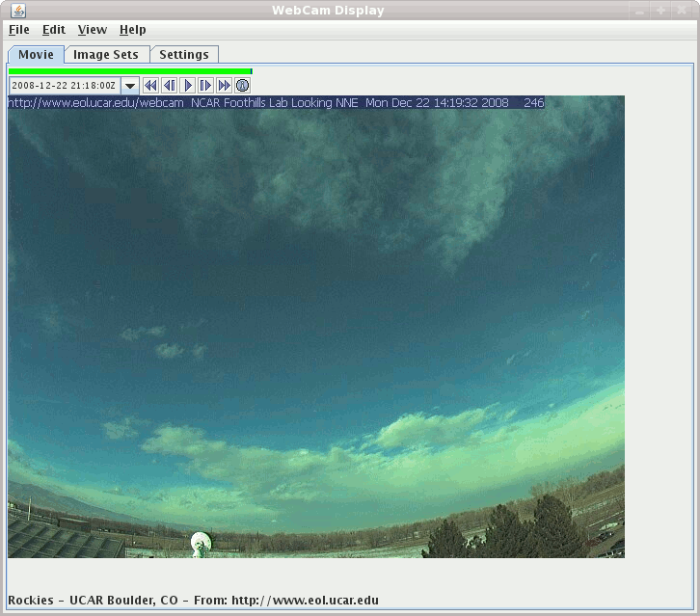Jump to the last animation frame
Image resolution: width=700 pixels, height=616 pixels.
tap(225, 86)
